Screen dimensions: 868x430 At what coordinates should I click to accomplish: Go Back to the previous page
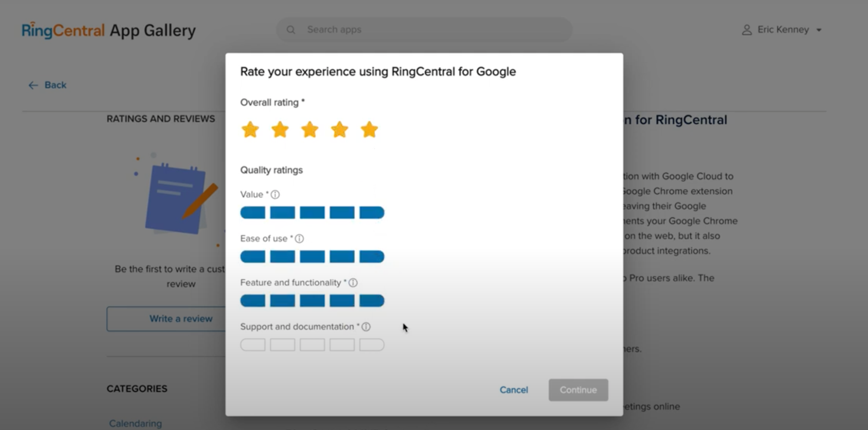(x=48, y=85)
